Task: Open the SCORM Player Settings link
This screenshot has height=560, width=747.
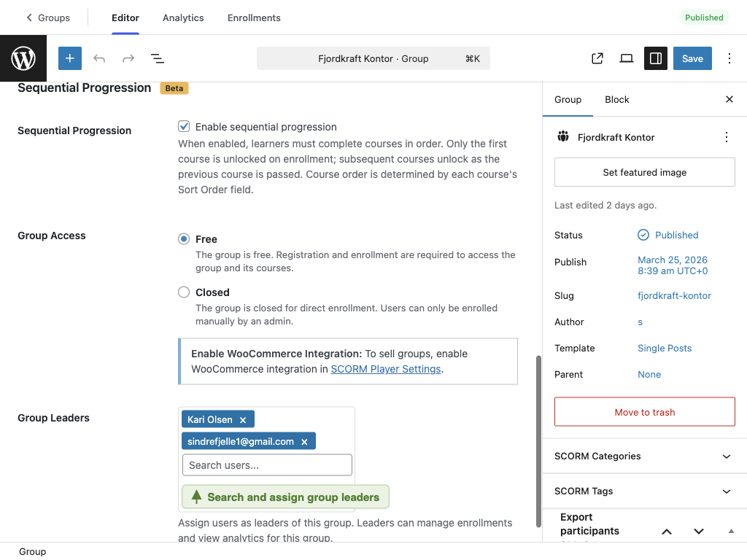Action: 386,369
